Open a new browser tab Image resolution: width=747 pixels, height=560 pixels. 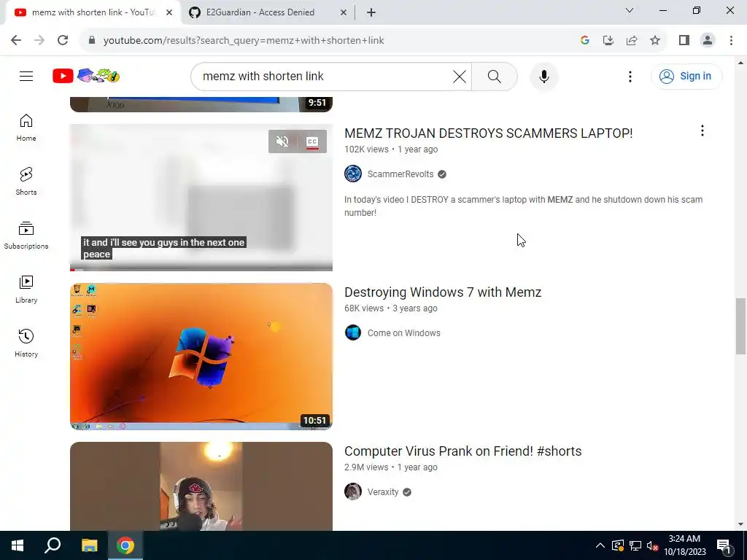click(x=371, y=12)
